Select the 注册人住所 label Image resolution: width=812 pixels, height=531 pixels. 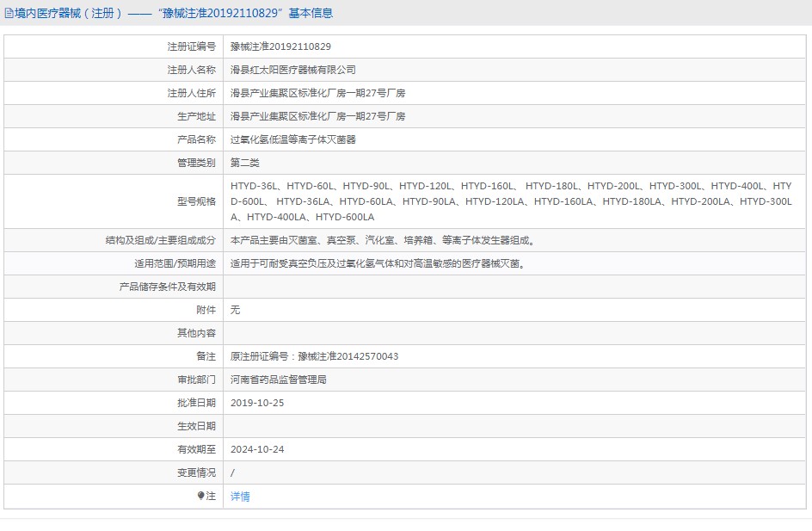click(191, 93)
